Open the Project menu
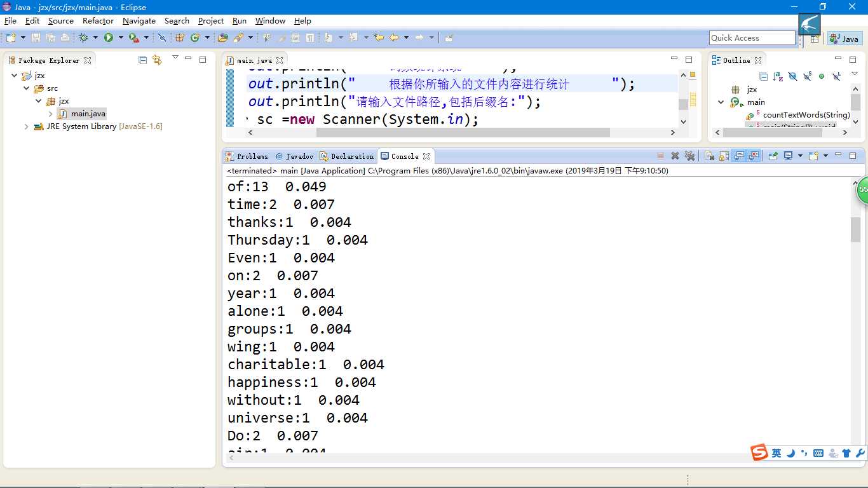Viewport: 868px width, 488px height. [x=210, y=20]
